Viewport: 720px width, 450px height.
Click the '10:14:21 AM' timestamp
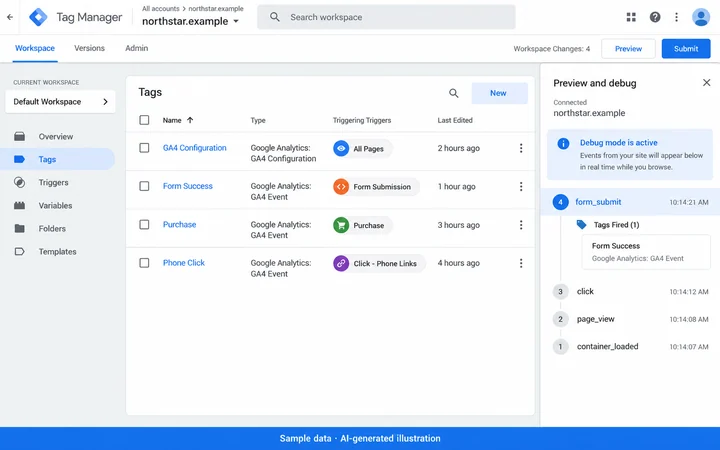[688, 202]
